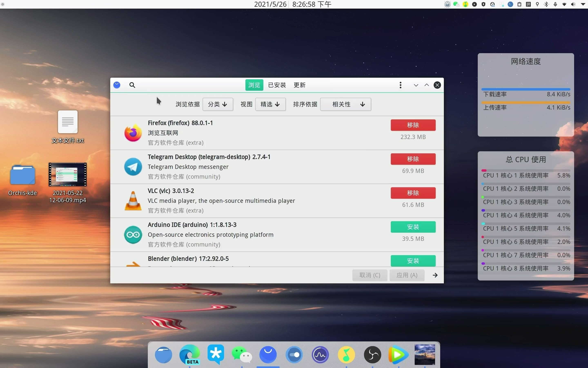This screenshot has height=368, width=588.
Task: Open the blue asterisk chat app in dock
Action: click(x=216, y=354)
